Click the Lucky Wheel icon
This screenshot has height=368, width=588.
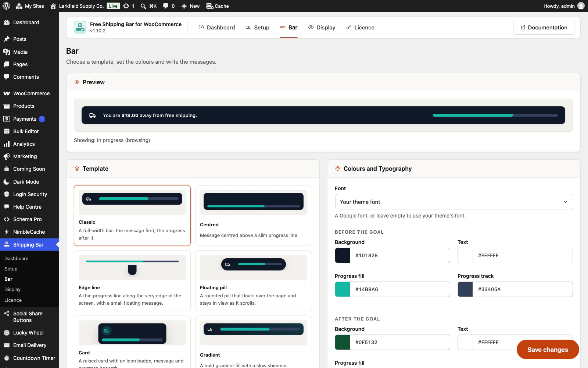tap(7, 333)
